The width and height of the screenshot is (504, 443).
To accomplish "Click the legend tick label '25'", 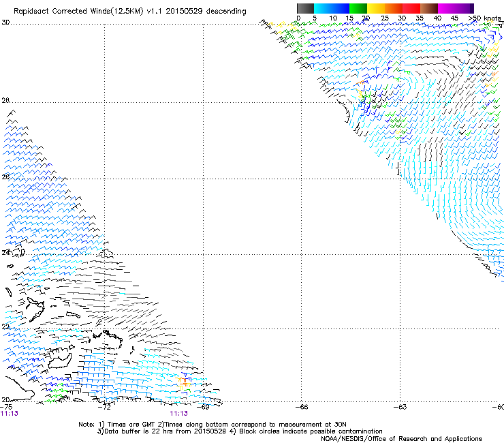I will tap(385, 18).
